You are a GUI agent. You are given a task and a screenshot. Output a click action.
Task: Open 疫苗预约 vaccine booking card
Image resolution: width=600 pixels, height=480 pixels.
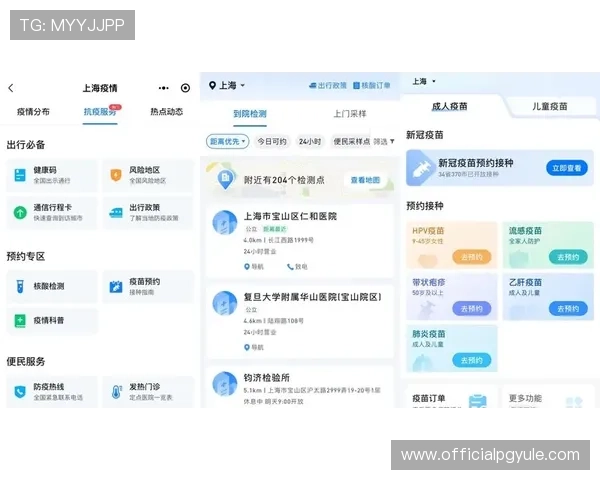pos(148,286)
